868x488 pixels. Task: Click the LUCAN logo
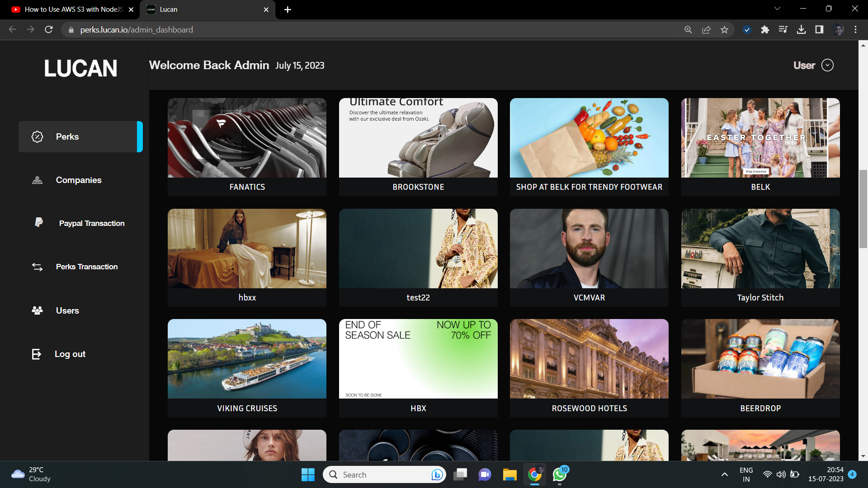click(x=80, y=68)
